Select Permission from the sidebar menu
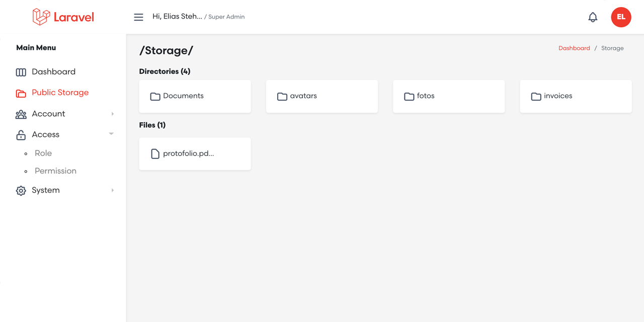The image size is (644, 322). click(55, 171)
